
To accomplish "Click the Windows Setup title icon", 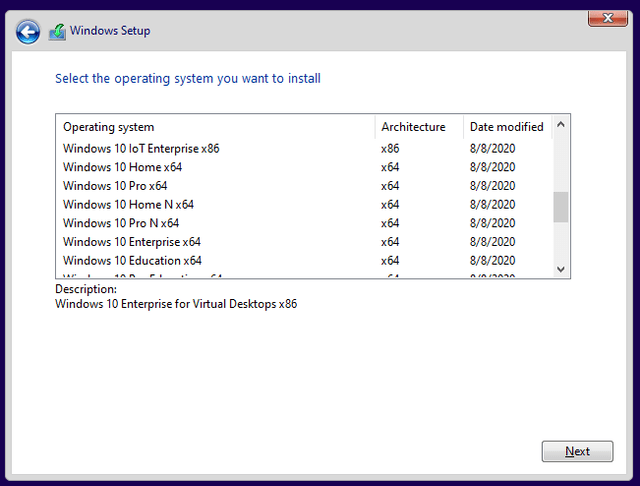I will (x=57, y=32).
